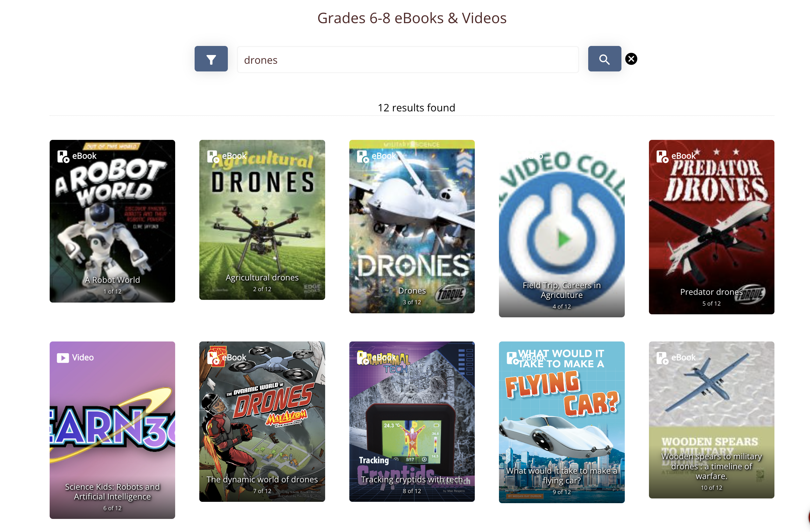Click the 'Field Trip, Careers in Agriculture' title text

[562, 290]
